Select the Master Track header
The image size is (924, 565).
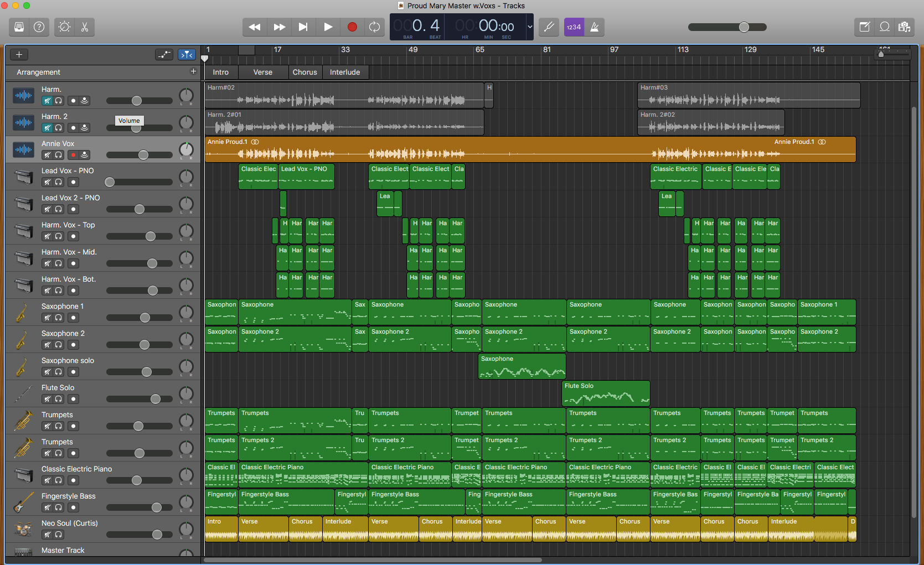[103, 550]
